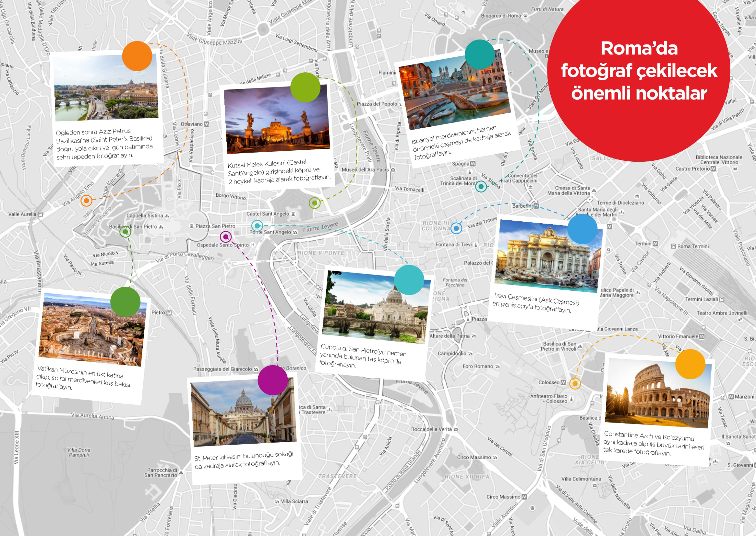Click the red 'Roma'da fotoğraf çekilecek' title circle
Viewport: 756px width, 536px height.
(x=639, y=71)
